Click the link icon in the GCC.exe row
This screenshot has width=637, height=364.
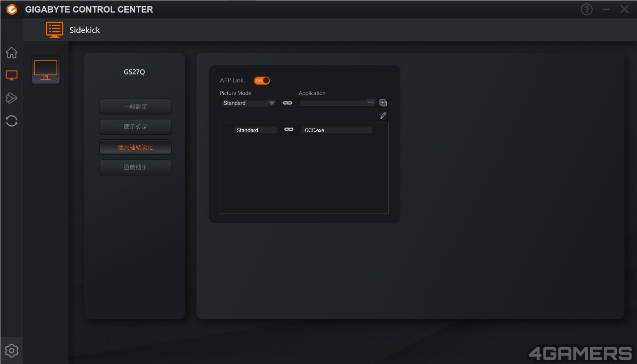289,130
